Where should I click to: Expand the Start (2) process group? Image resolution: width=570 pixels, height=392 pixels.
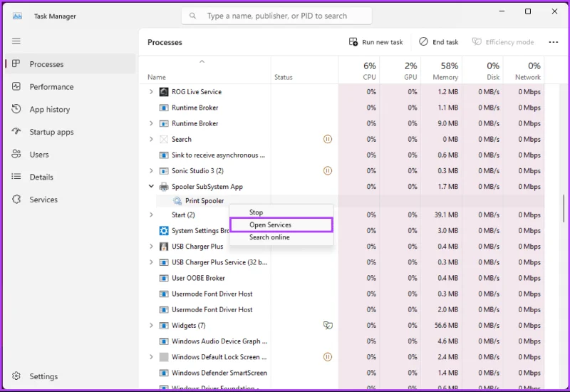point(151,215)
